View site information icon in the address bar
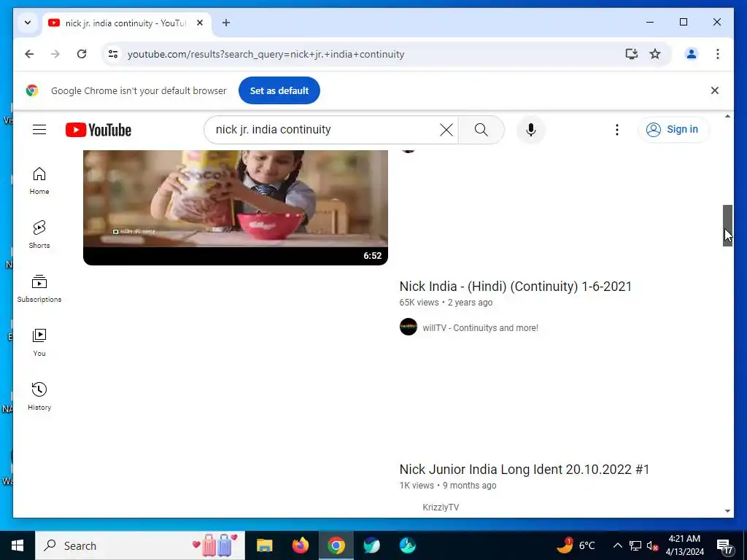 click(113, 54)
